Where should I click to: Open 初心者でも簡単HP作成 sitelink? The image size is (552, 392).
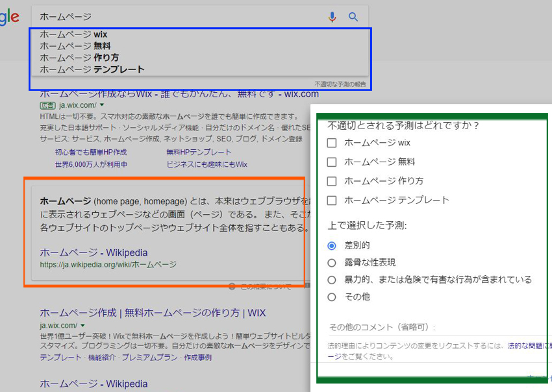[x=91, y=152]
